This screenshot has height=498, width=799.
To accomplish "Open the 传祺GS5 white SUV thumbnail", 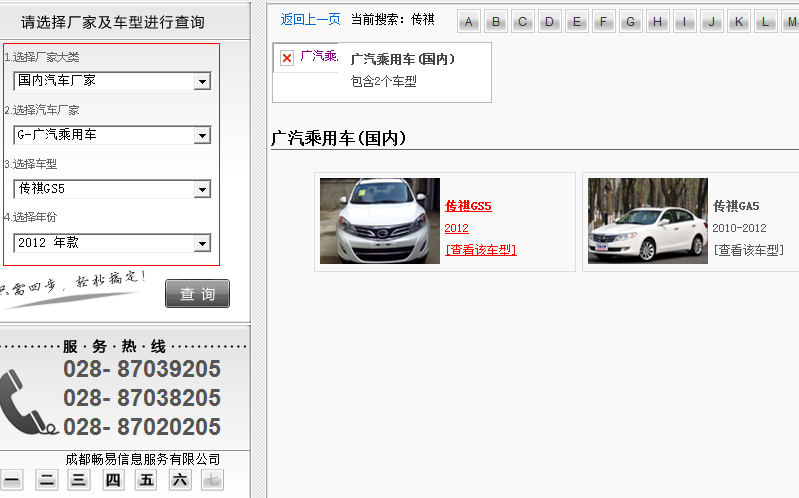I will 380,221.
